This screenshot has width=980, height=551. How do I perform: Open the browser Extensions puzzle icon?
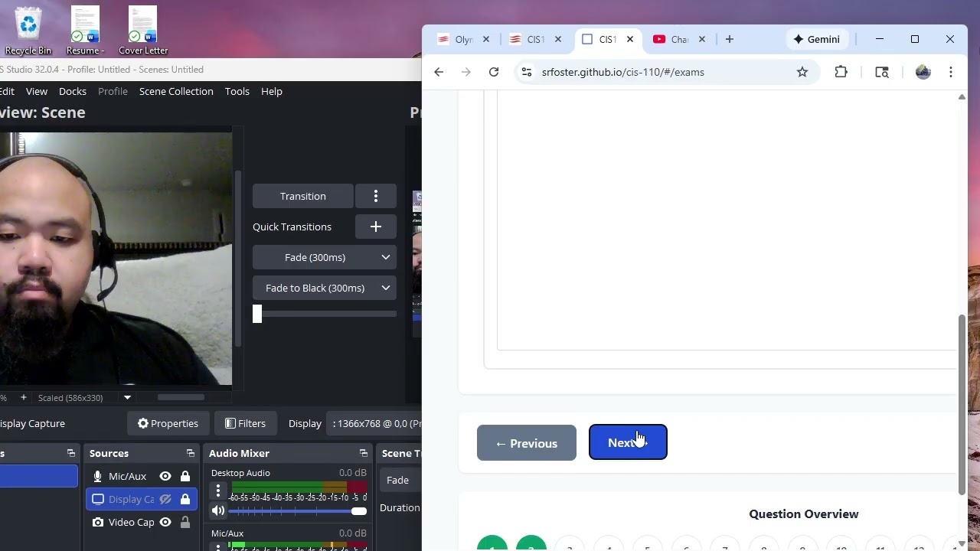pyautogui.click(x=841, y=72)
